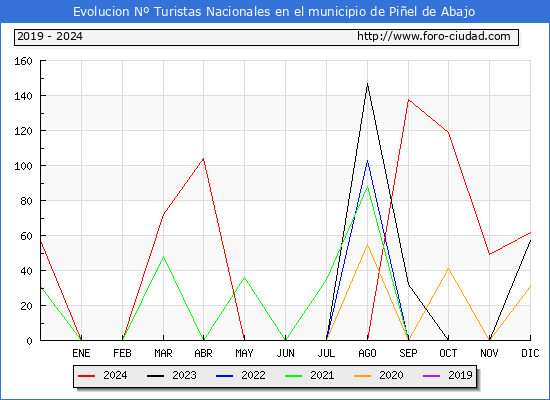The height and width of the screenshot is (400, 550).
Task: Click the MAR month axis label
Action: [x=163, y=353]
